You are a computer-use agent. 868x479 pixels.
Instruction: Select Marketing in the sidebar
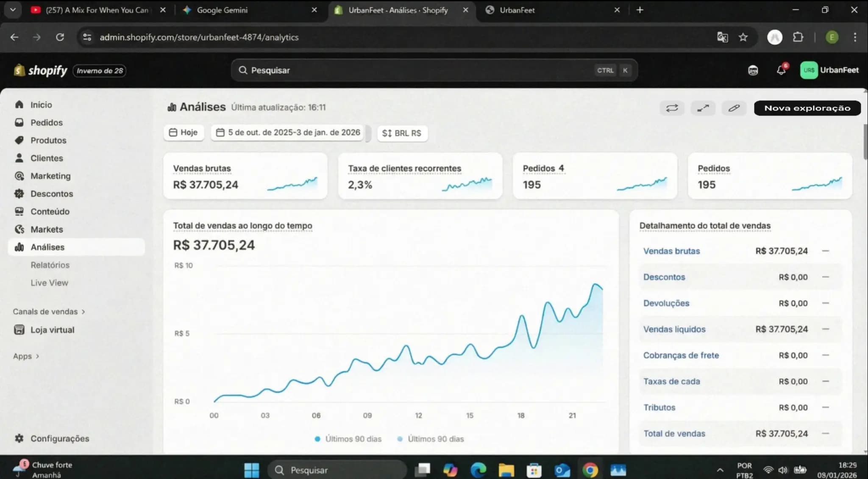[50, 176]
